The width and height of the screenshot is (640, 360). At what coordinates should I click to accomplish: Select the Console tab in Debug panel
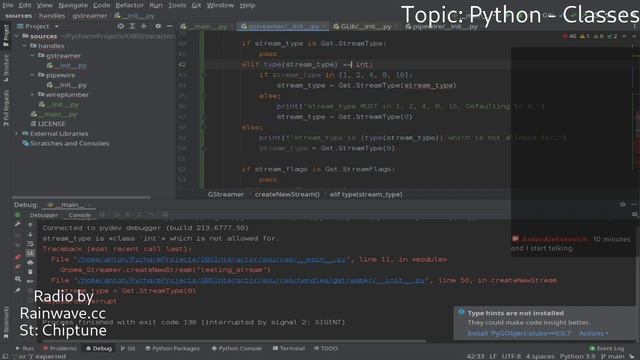(x=80, y=215)
